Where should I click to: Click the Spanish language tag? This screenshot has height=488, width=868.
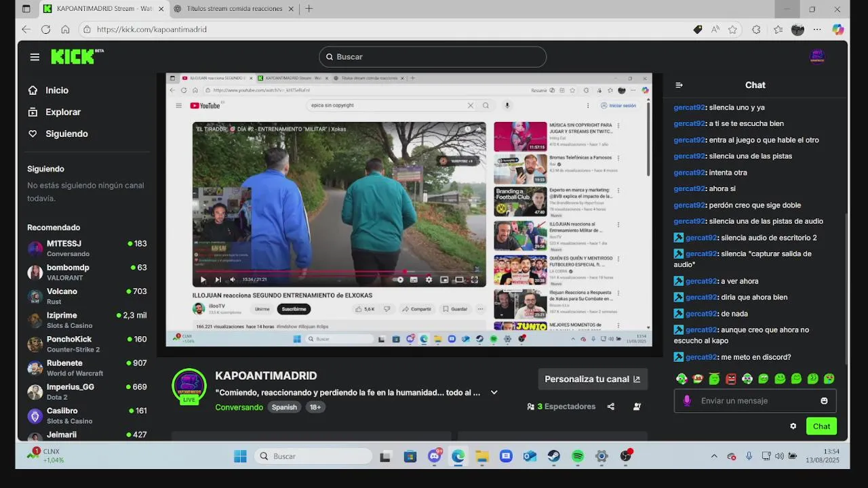tap(284, 407)
